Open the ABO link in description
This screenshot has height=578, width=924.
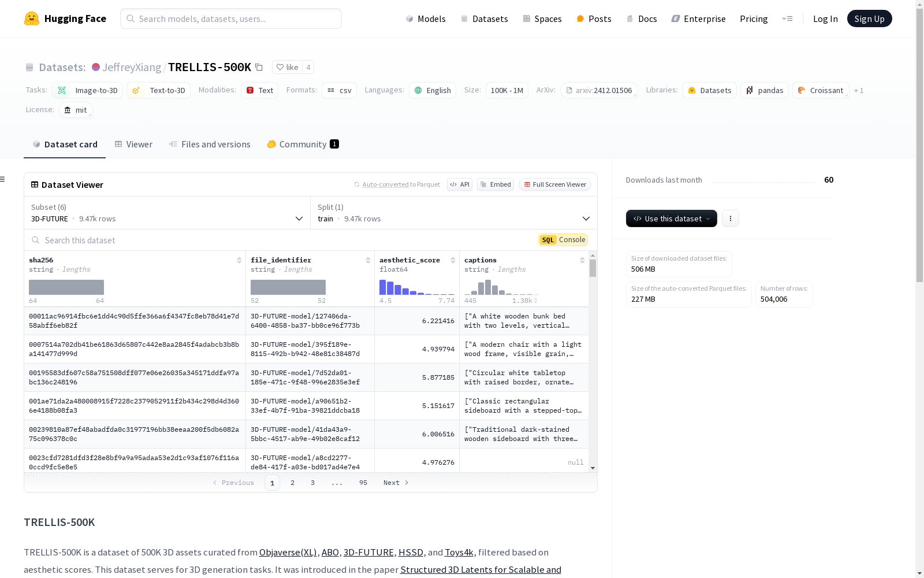[x=330, y=553]
